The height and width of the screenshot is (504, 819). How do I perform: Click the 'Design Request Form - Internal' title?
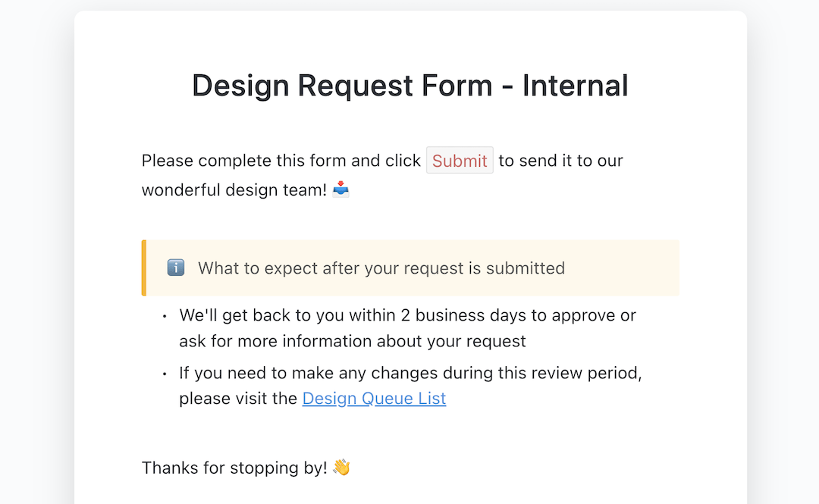(x=409, y=86)
